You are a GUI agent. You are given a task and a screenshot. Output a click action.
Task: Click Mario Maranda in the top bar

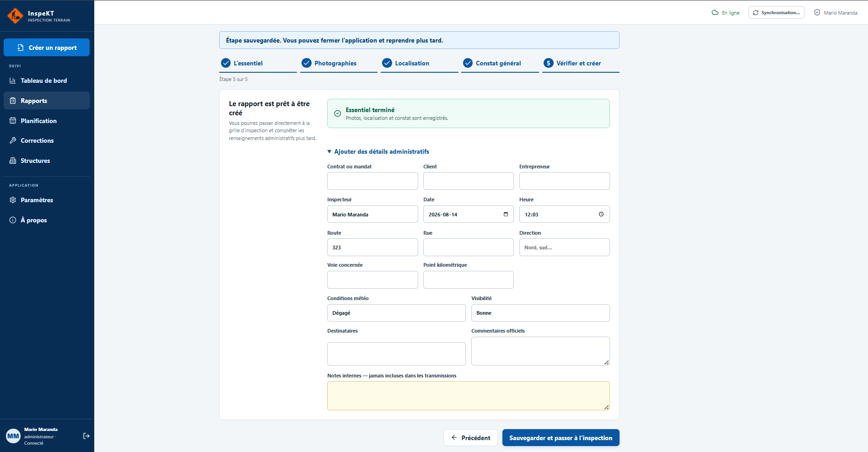click(x=841, y=13)
